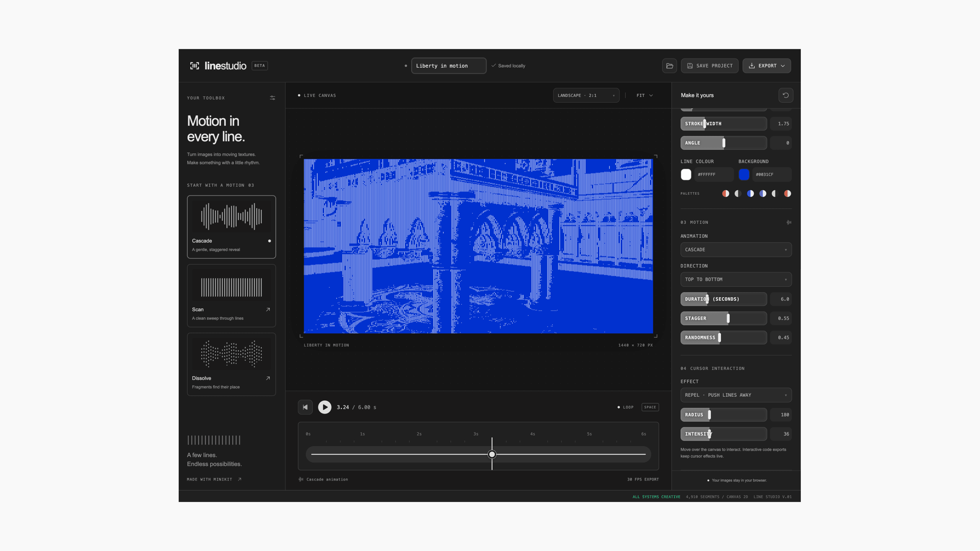Click the Angle slider
The width and height of the screenshot is (980, 551).
tap(724, 143)
